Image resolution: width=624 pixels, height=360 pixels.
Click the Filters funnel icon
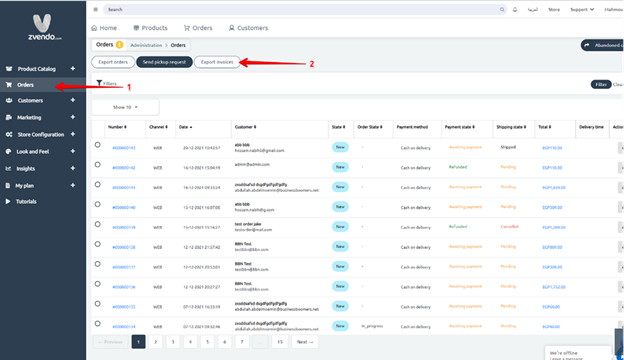99,83
